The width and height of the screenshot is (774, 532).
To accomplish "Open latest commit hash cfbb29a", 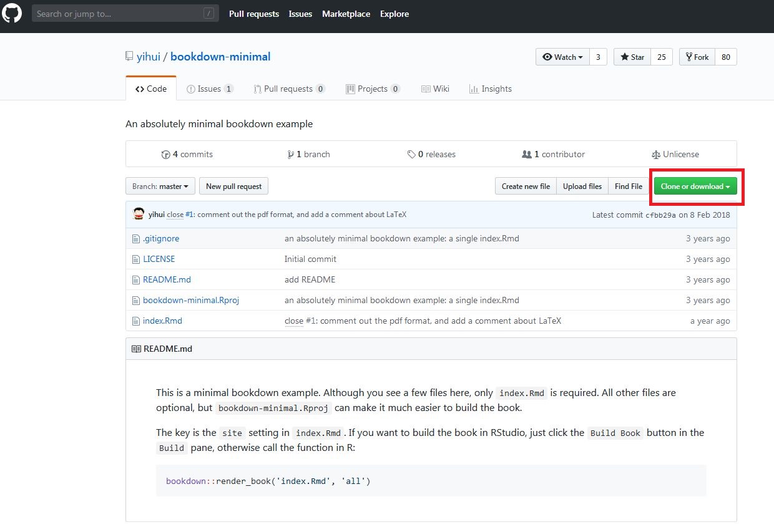I will (660, 215).
